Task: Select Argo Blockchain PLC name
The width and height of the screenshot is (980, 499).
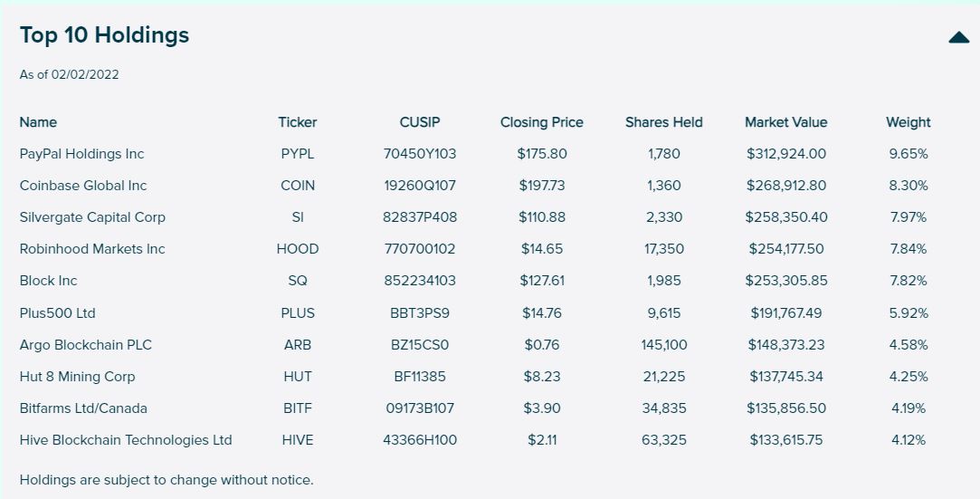Action: [86, 345]
